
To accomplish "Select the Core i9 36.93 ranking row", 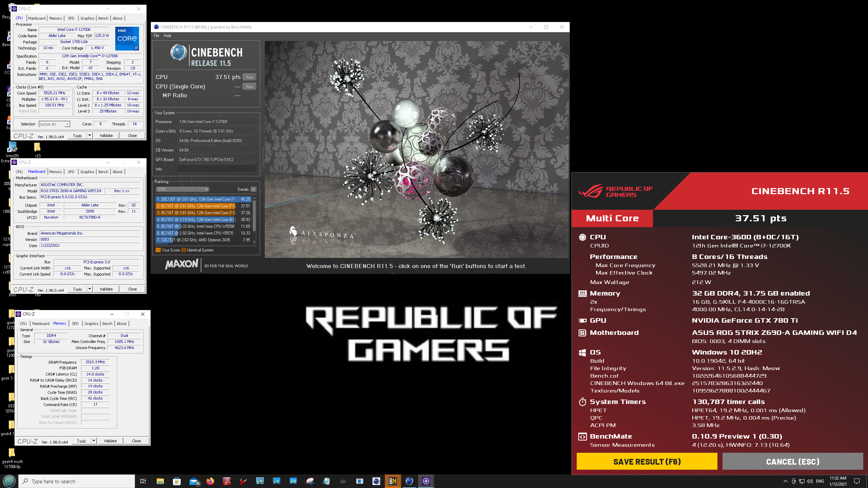I will click(x=203, y=220).
